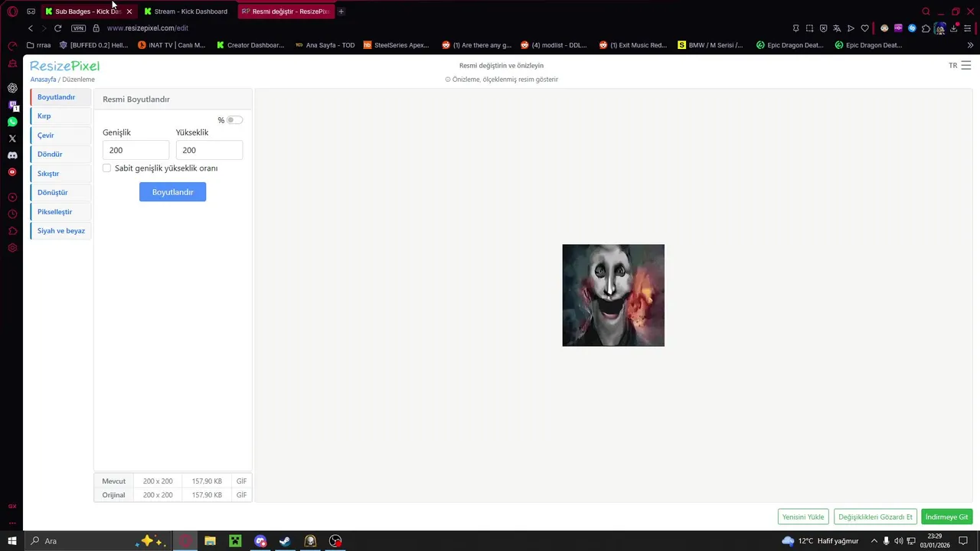Image resolution: width=980 pixels, height=551 pixels.
Task: Open the sidebar settings gear icon
Action: coord(12,248)
